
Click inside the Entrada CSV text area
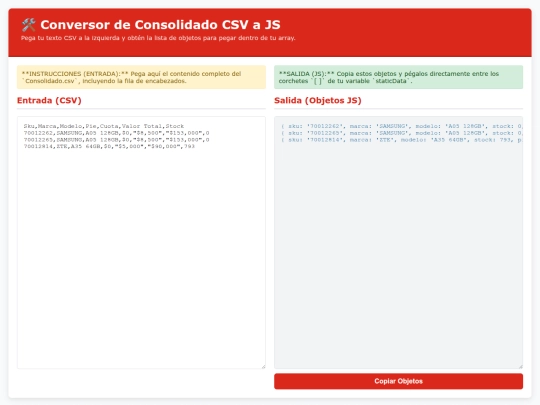(141, 242)
